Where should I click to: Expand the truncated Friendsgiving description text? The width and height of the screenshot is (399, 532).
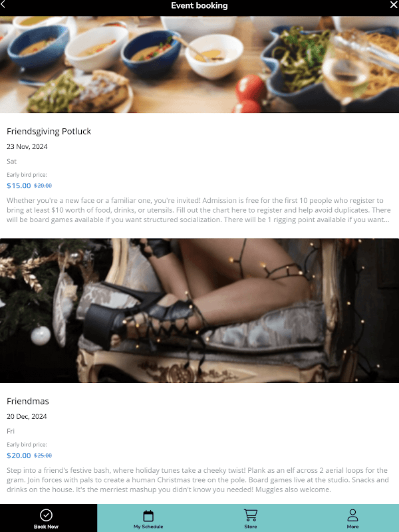coord(198,210)
